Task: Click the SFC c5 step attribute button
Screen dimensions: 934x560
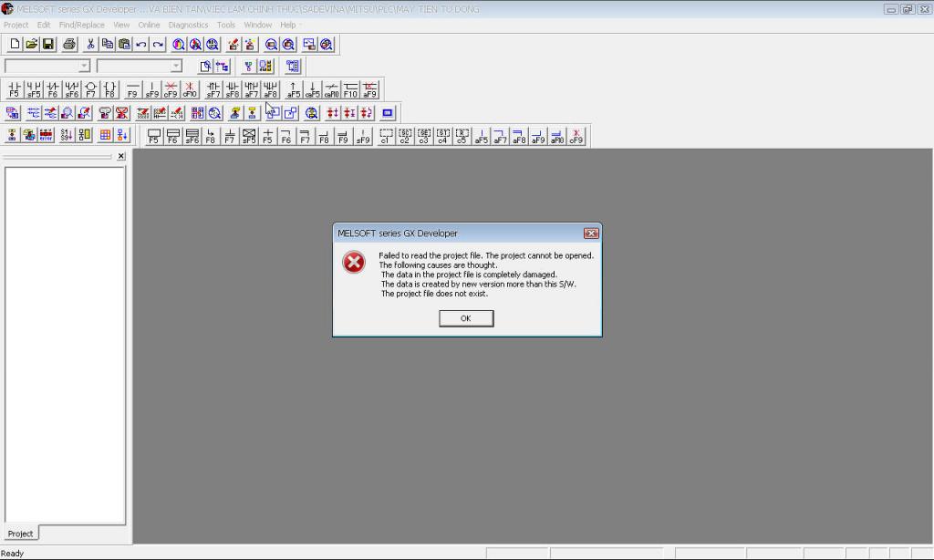Action: (462, 137)
